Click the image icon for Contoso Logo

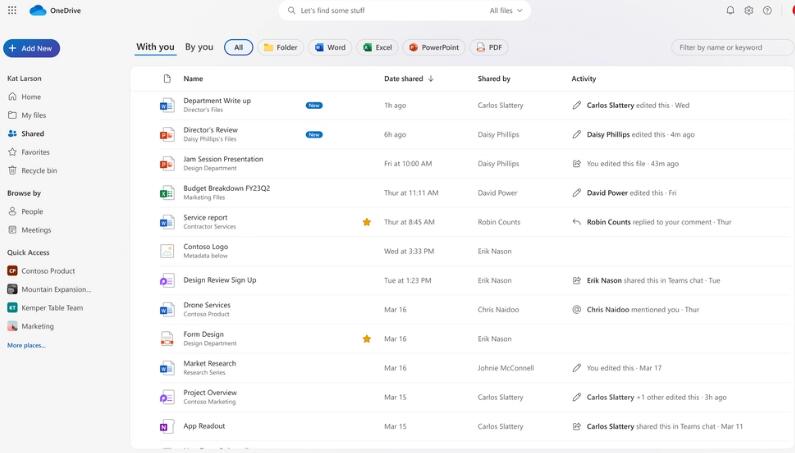(167, 251)
